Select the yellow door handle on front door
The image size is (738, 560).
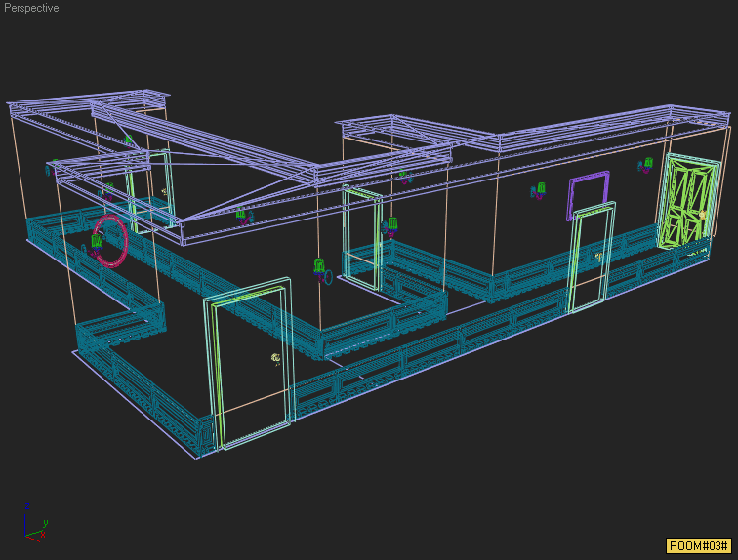pyautogui.click(x=276, y=359)
